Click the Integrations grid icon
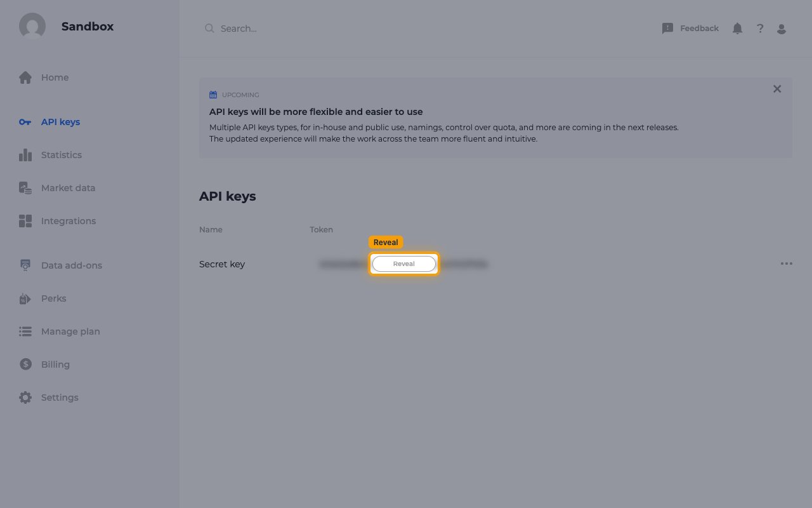This screenshot has height=508, width=812. click(25, 221)
